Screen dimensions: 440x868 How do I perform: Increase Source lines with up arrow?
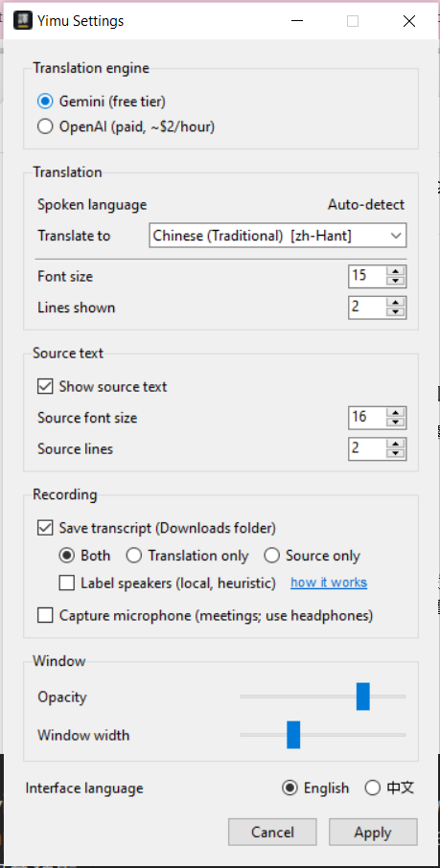pos(395,444)
